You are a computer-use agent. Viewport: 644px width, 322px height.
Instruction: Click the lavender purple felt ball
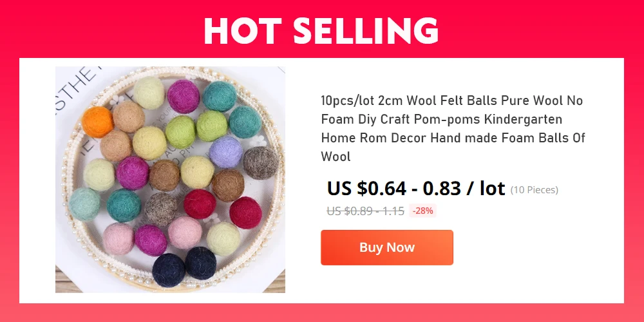click(x=225, y=153)
